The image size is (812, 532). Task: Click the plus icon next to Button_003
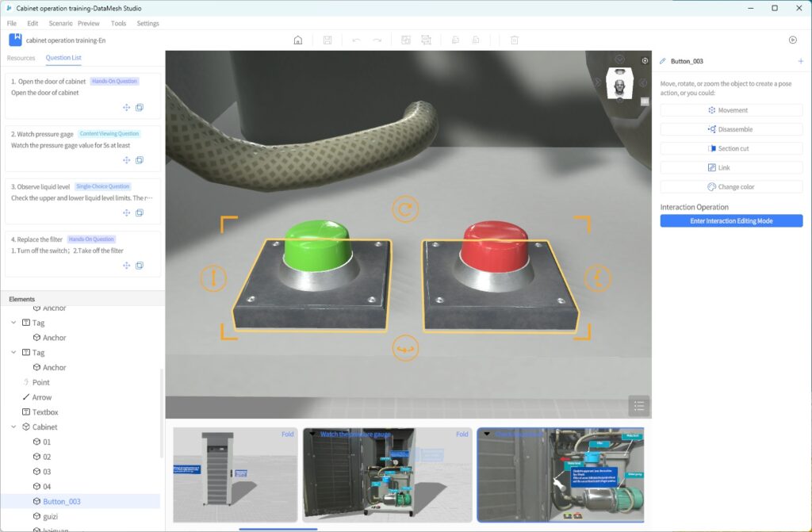point(800,61)
